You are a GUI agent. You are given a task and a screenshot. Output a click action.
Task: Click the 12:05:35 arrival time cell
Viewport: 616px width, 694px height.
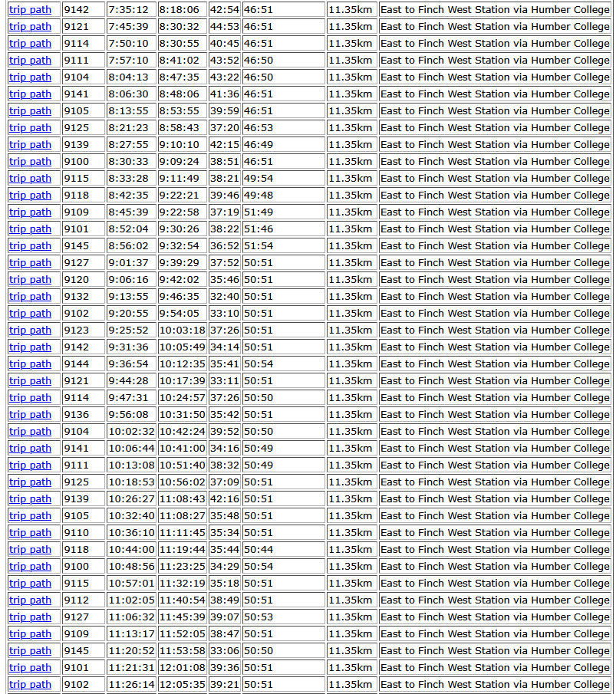[x=183, y=685]
